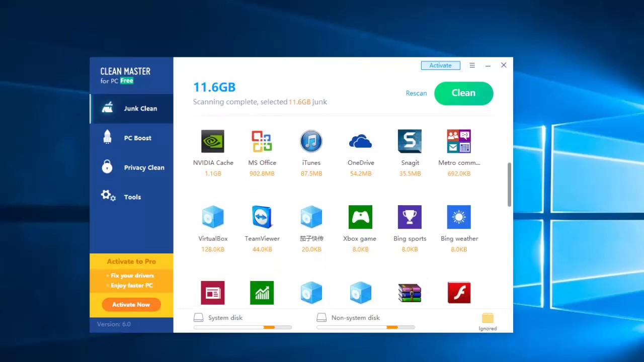Switch to the Junk Clean tab
This screenshot has height=362, width=644.
pos(132,109)
